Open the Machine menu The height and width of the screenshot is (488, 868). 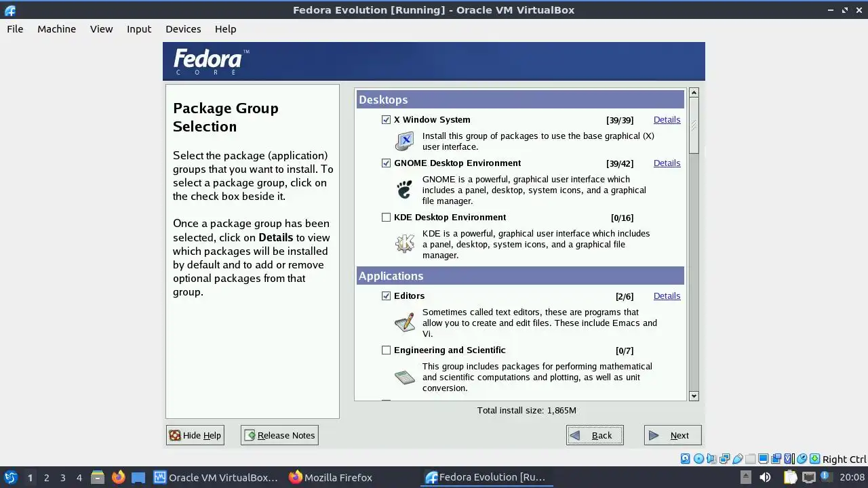click(x=56, y=29)
